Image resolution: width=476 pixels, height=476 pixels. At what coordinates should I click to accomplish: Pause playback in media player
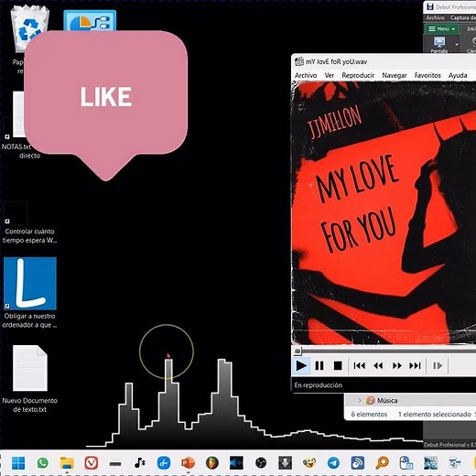pos(319,365)
